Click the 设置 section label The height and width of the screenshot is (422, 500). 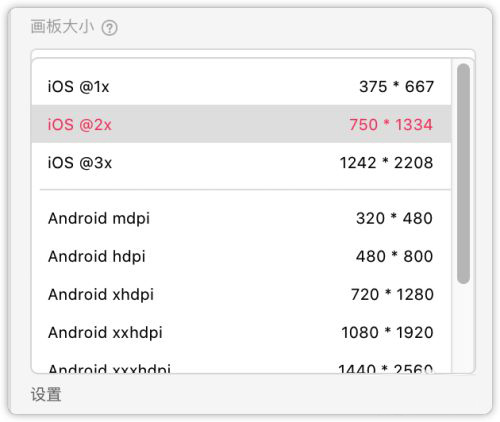[46, 394]
